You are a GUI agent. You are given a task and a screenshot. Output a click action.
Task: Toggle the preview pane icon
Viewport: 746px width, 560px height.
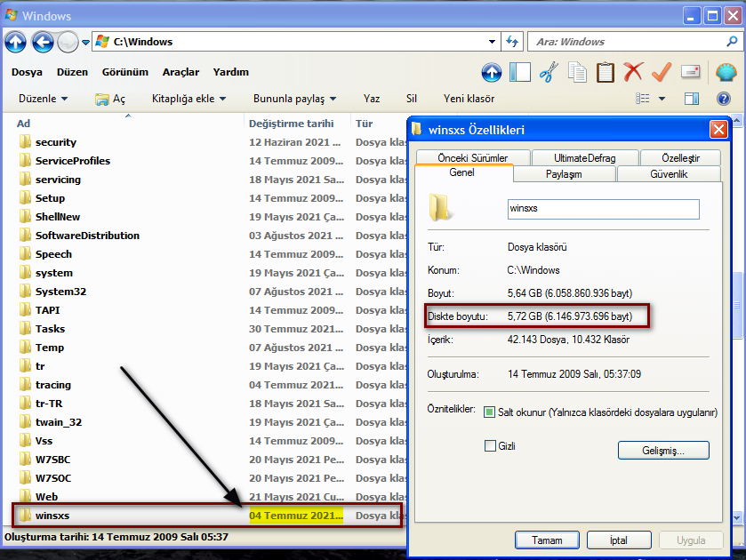coord(692,99)
